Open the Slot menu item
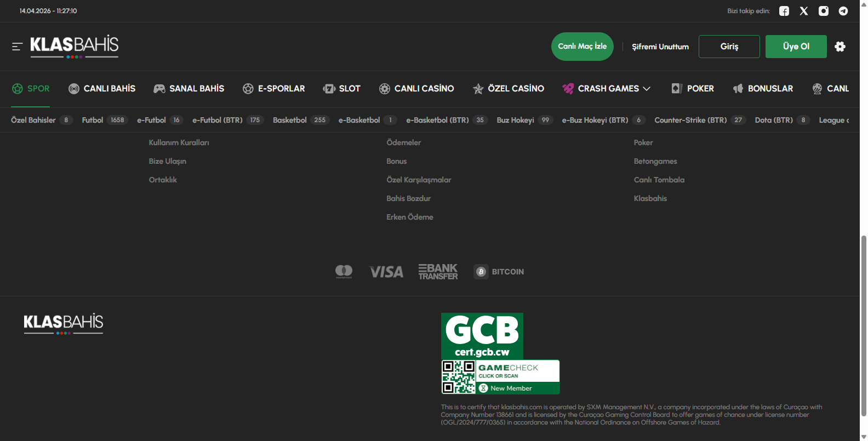Screen dimensions: 868x441 click(342, 89)
